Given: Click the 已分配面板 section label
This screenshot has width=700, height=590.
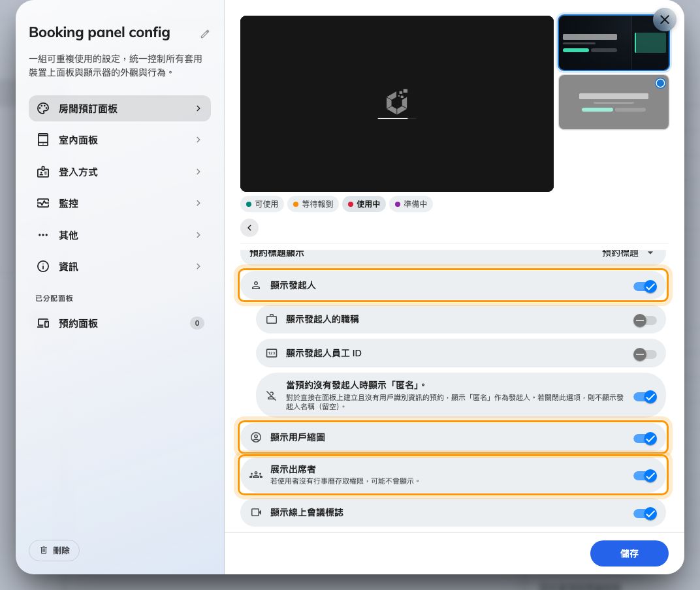Looking at the screenshot, I should pos(54,298).
